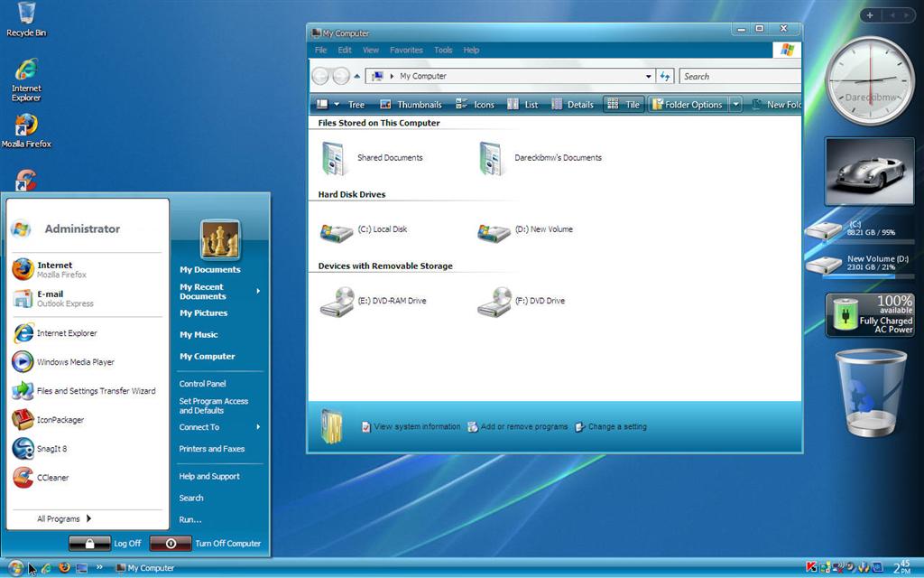Click the sports car slideshow gadget
Image resolution: width=924 pixels, height=578 pixels.
(870, 172)
